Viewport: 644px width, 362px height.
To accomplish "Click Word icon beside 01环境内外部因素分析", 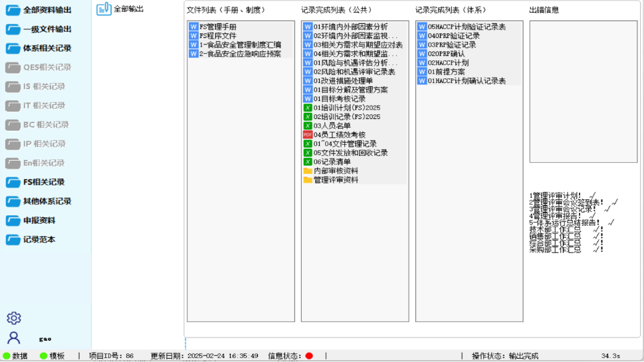I will tap(308, 27).
